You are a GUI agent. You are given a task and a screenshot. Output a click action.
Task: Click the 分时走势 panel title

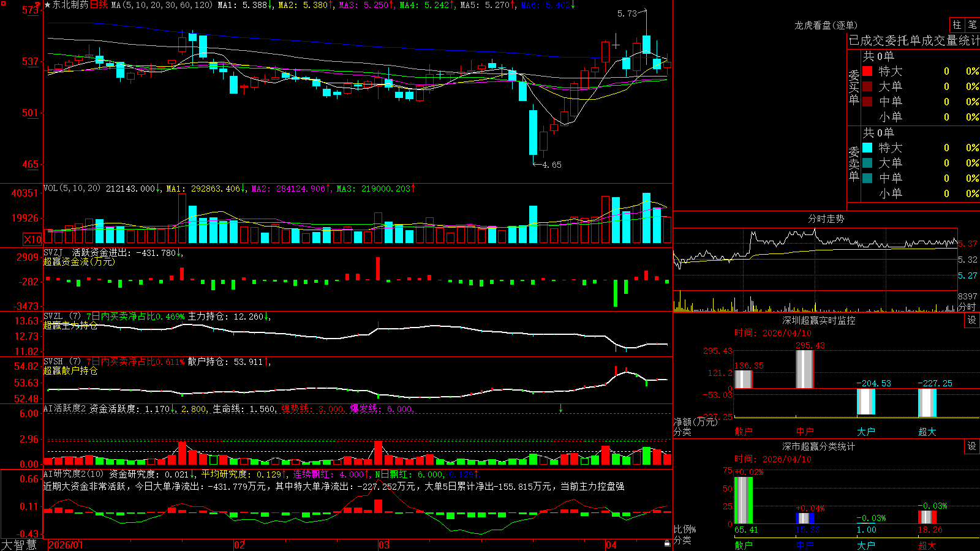(826, 219)
